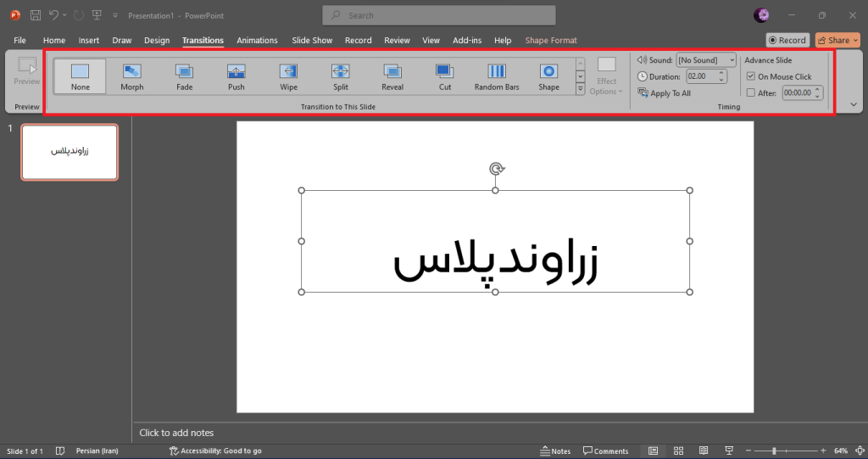Move down one row in the transition gallery

tap(580, 76)
